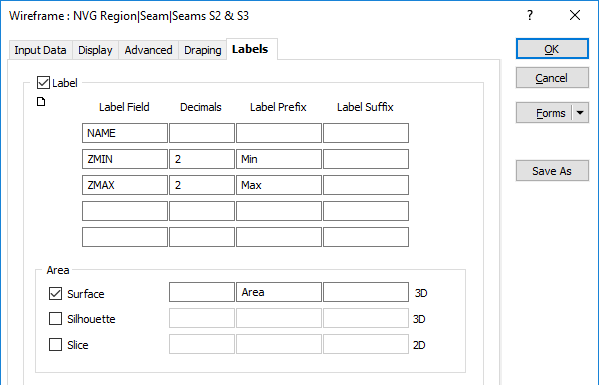601x385 pixels.
Task: Open the Draping tab
Action: point(202,50)
